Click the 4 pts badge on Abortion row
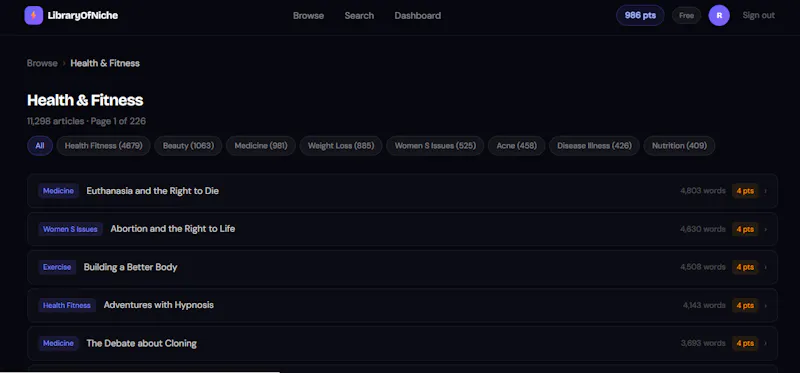 [745, 229]
